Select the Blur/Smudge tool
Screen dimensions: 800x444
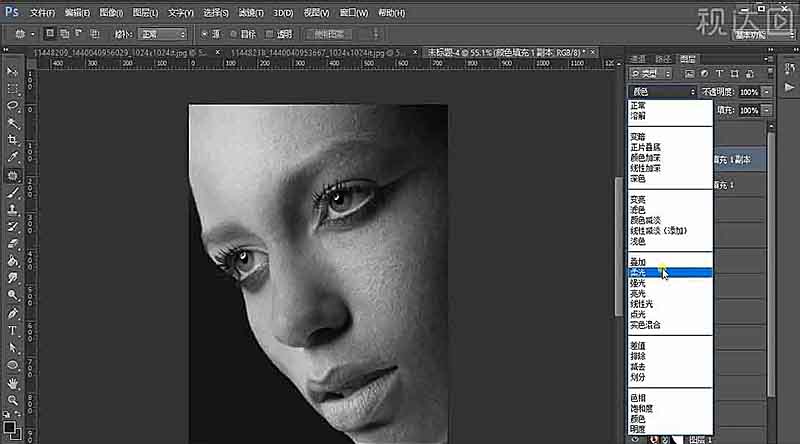[x=12, y=279]
